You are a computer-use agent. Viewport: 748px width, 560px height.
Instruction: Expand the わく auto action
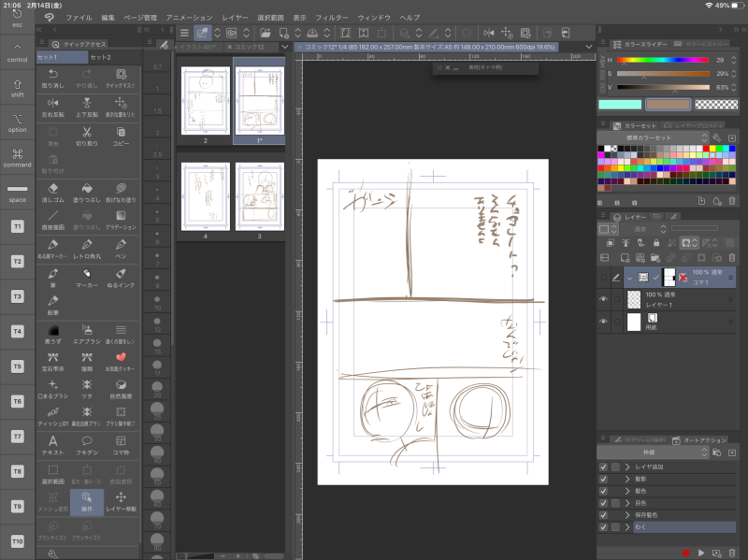627,527
